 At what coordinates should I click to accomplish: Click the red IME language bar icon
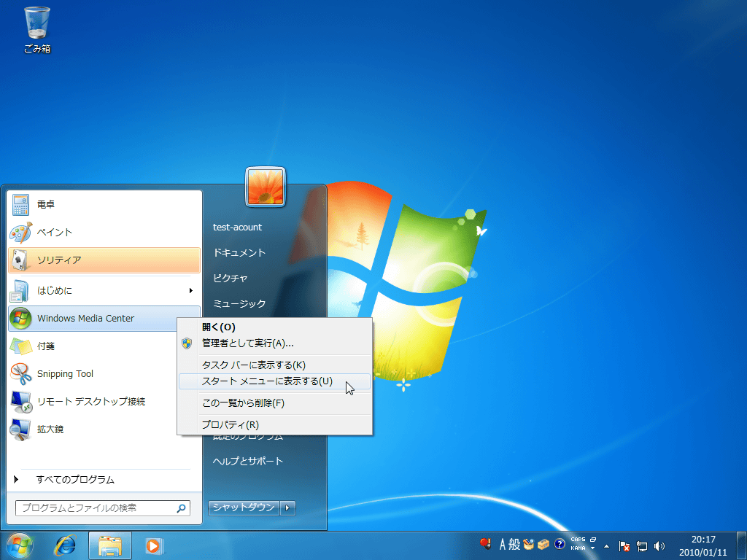click(485, 544)
